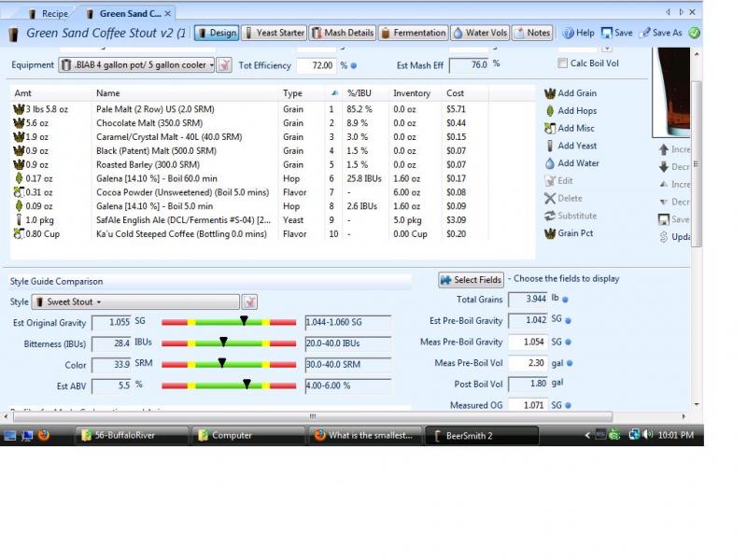Switch to the Recipe tab

(x=49, y=13)
